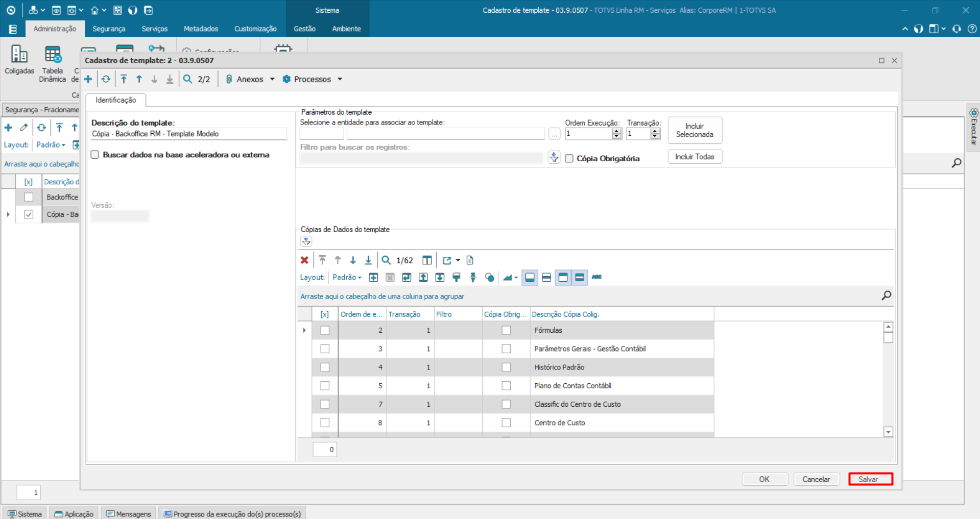Toggle the Cópia Obrigatória checkbox
This screenshot has height=519, width=980.
click(x=569, y=159)
